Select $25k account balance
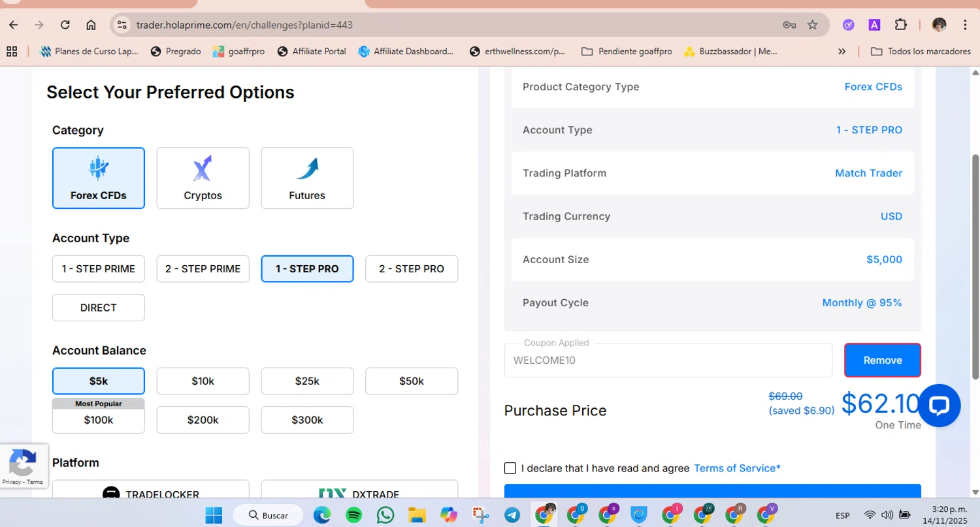The width and height of the screenshot is (980, 527). (307, 381)
